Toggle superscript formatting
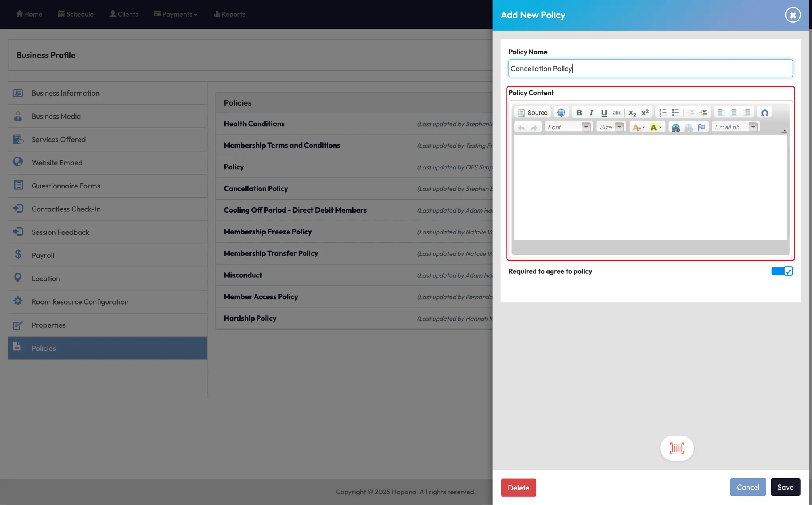Screen dimensions: 812x505 pos(645,113)
